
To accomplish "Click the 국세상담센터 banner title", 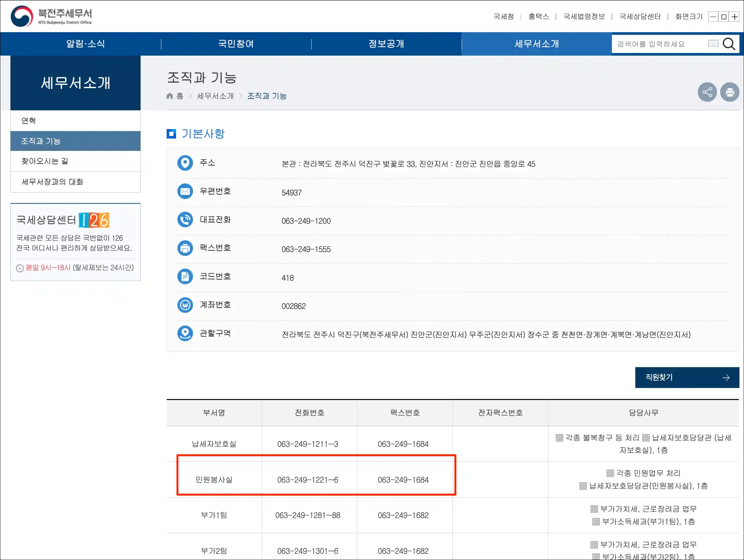I will point(46,220).
